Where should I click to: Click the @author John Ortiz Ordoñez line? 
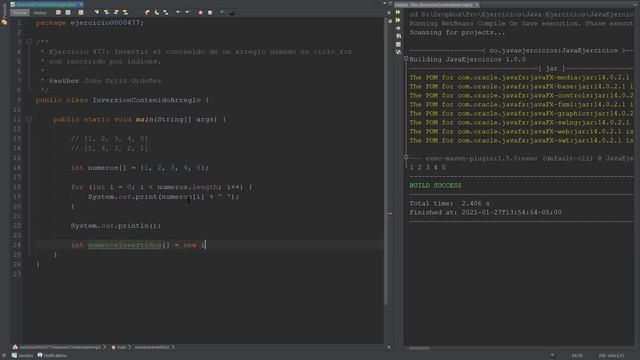pos(105,81)
